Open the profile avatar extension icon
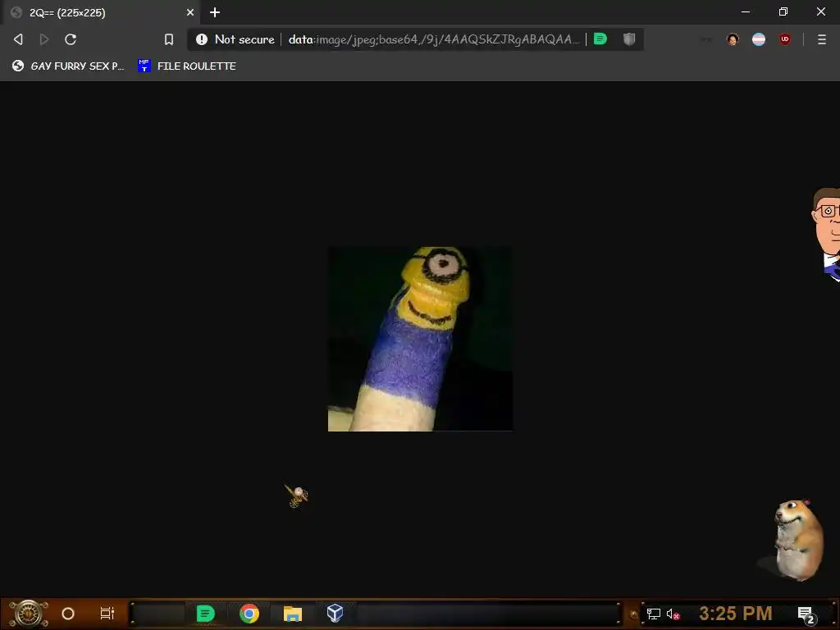 point(733,39)
